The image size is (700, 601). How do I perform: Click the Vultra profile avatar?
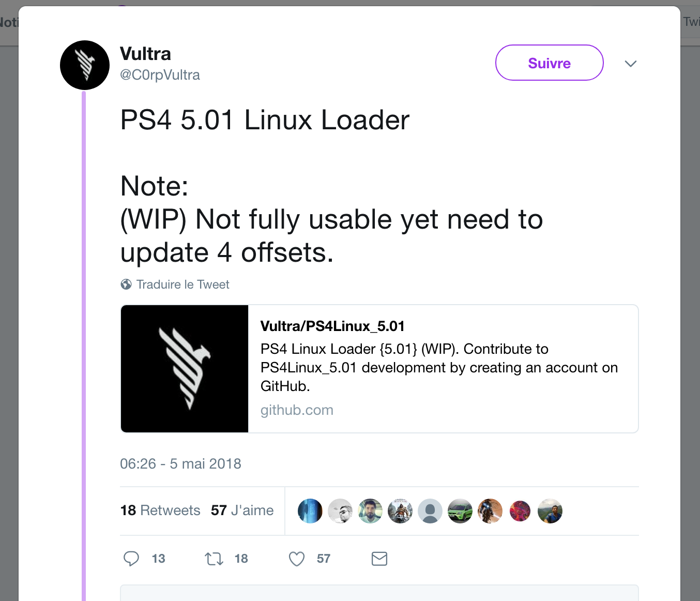[x=85, y=65]
